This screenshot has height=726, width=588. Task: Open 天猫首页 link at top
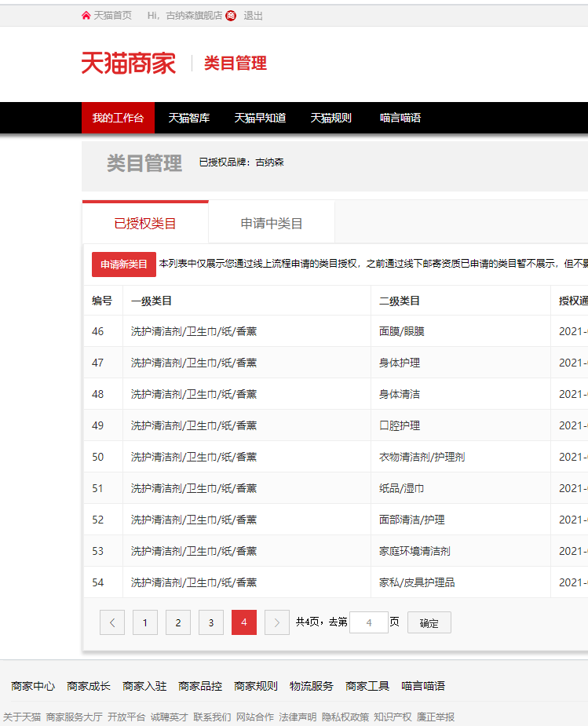coord(112,16)
